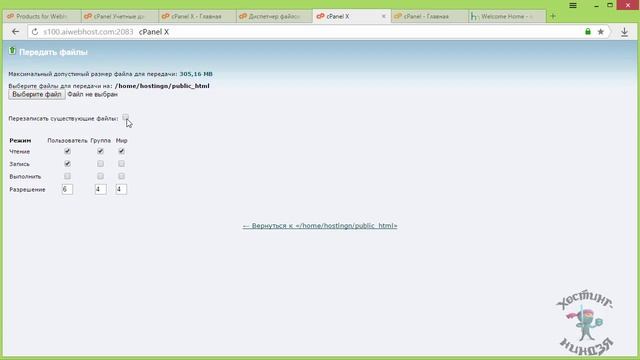Switch to the Welcome Home tab

coord(507,16)
